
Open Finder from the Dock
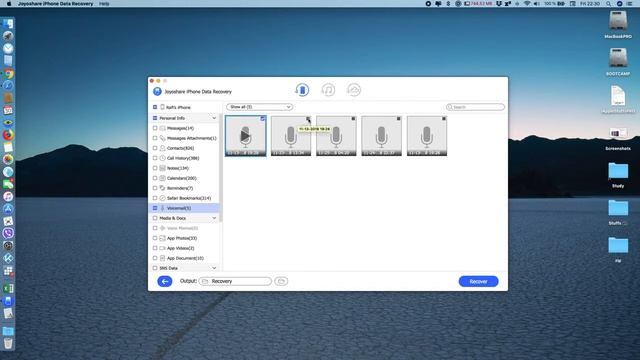[x=8, y=24]
